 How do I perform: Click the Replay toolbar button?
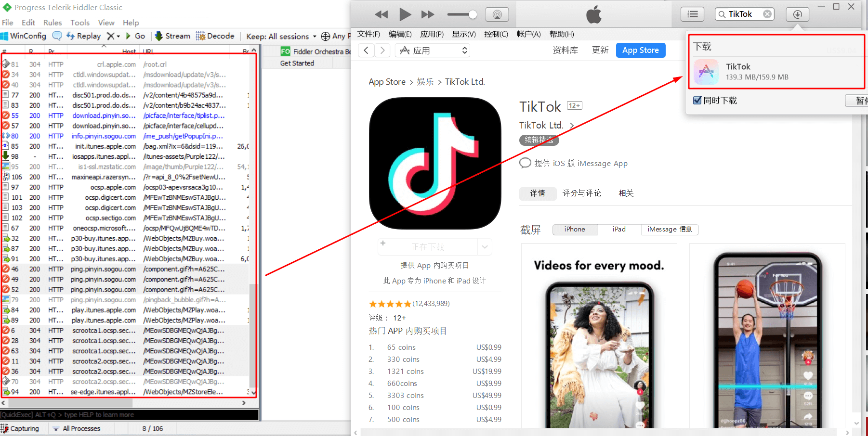pos(83,36)
